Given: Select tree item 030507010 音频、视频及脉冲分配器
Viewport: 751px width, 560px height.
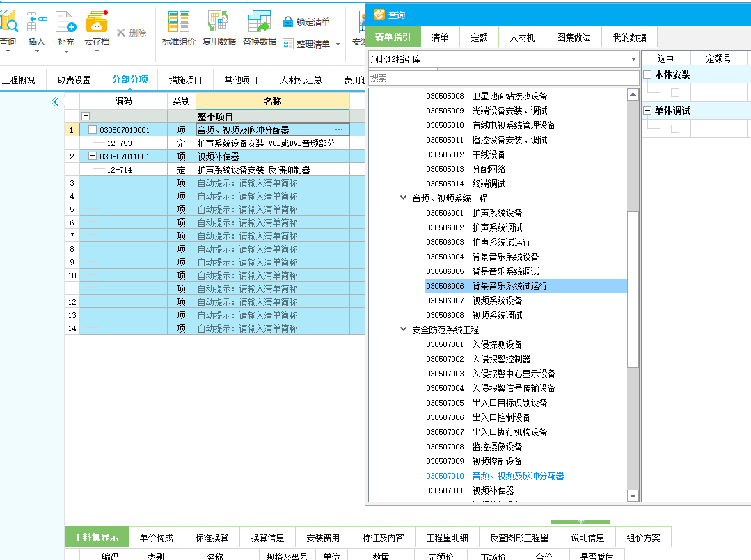Looking at the screenshot, I should pyautogui.click(x=495, y=476).
